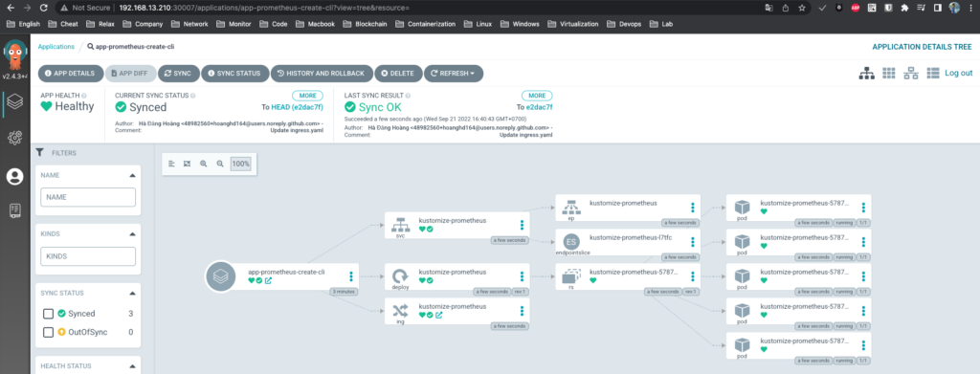This screenshot has height=374, width=980.
Task: Select the rs replicaset node icon
Action: point(570,276)
